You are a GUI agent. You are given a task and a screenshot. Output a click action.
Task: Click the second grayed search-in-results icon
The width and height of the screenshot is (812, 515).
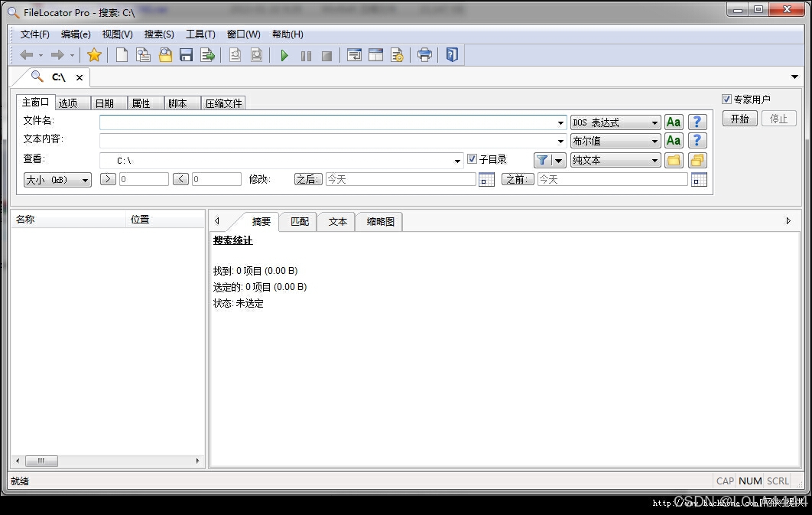pos(256,55)
